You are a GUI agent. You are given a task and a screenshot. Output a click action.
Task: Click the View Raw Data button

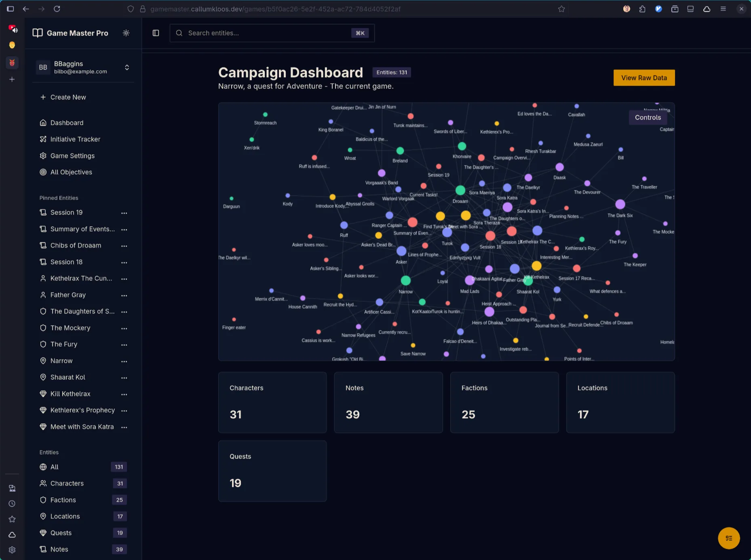pos(644,78)
